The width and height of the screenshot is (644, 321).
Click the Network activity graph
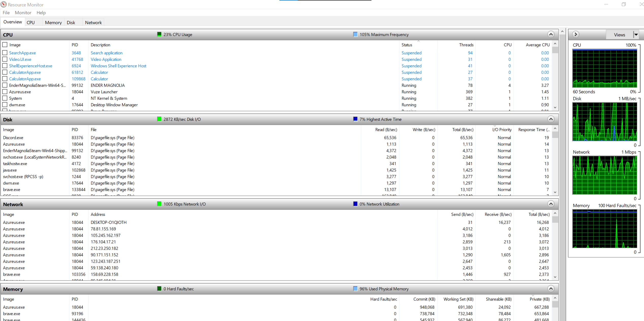click(x=605, y=175)
